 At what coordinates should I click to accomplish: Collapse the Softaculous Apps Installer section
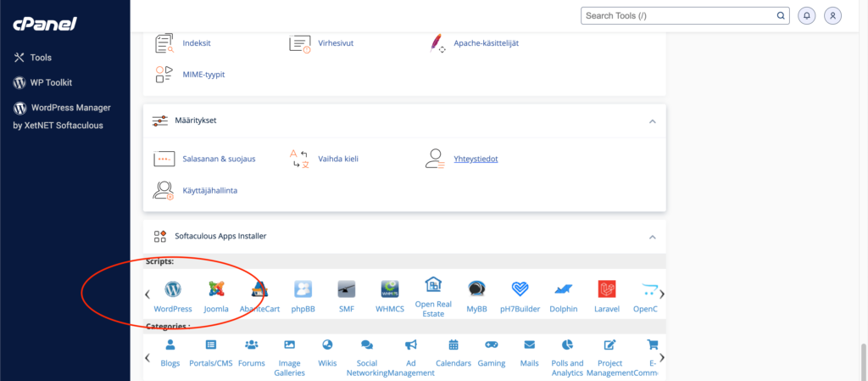(653, 237)
